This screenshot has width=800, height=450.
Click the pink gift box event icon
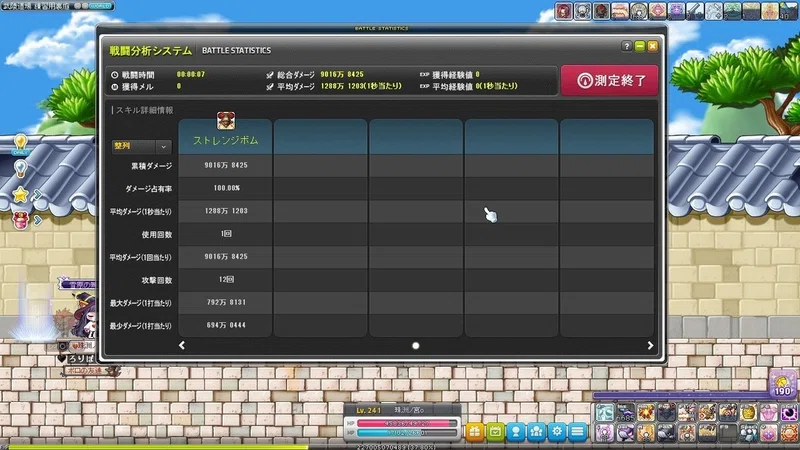point(20,220)
